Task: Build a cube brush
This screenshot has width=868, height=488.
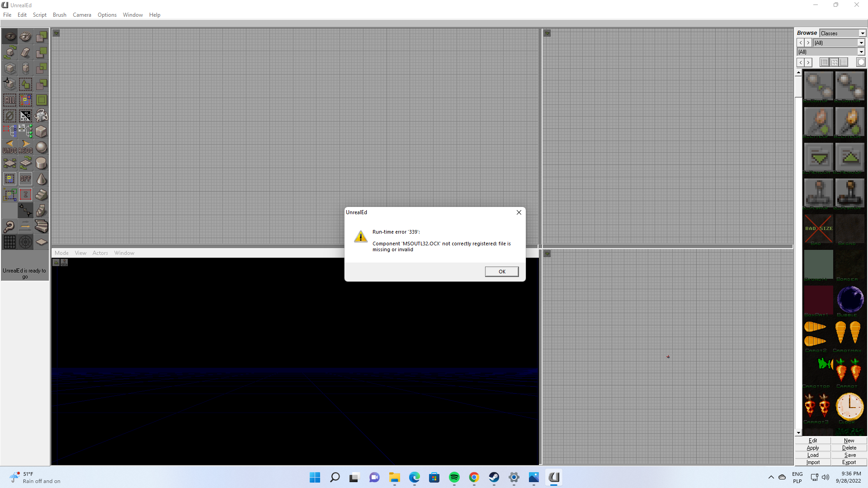Action: coord(42,131)
